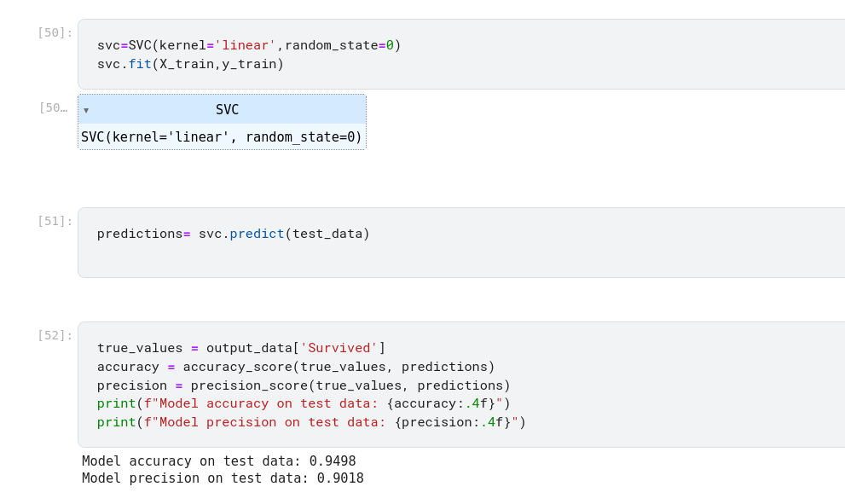The height and width of the screenshot is (504, 845).
Task: Click the 'linear' string in cell 50 code
Action: (245, 45)
